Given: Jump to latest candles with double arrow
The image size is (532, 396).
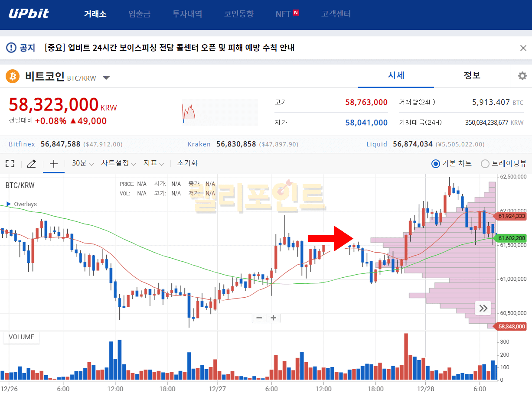Looking at the screenshot, I should click(x=483, y=308).
